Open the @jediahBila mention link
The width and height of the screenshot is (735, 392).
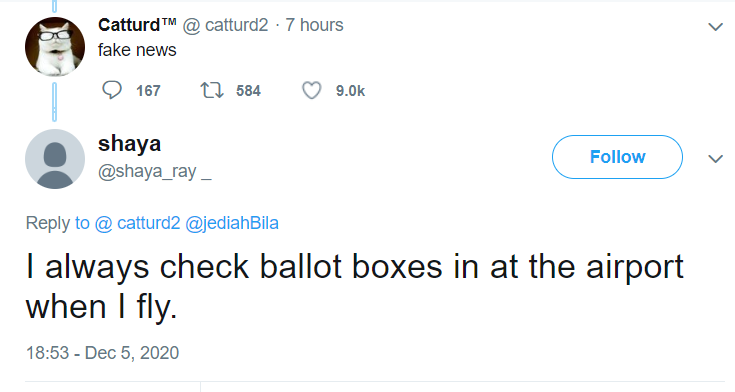[232, 223]
